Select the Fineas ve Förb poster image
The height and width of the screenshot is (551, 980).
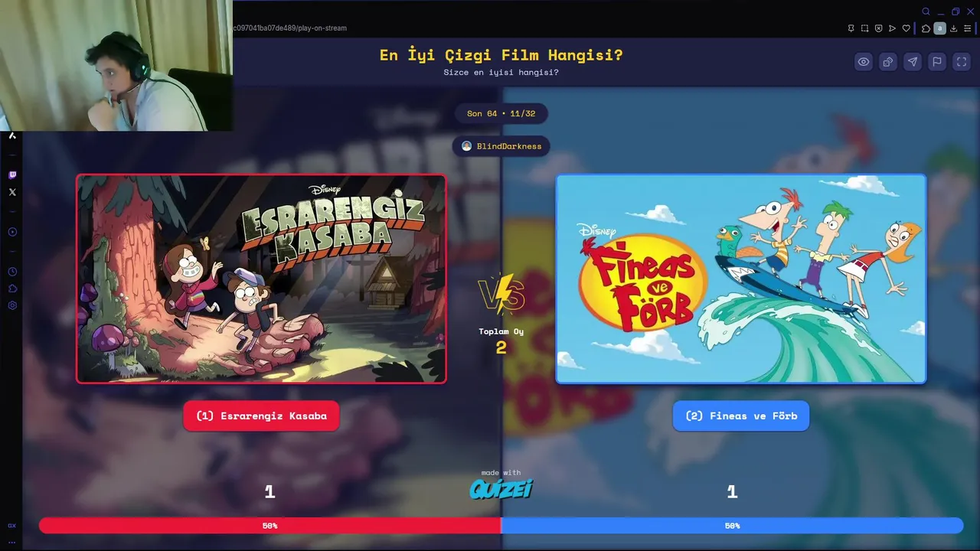click(x=741, y=279)
